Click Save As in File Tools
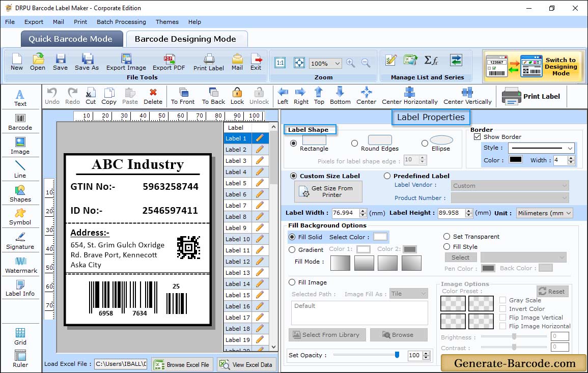The width and height of the screenshot is (588, 373). (x=87, y=62)
